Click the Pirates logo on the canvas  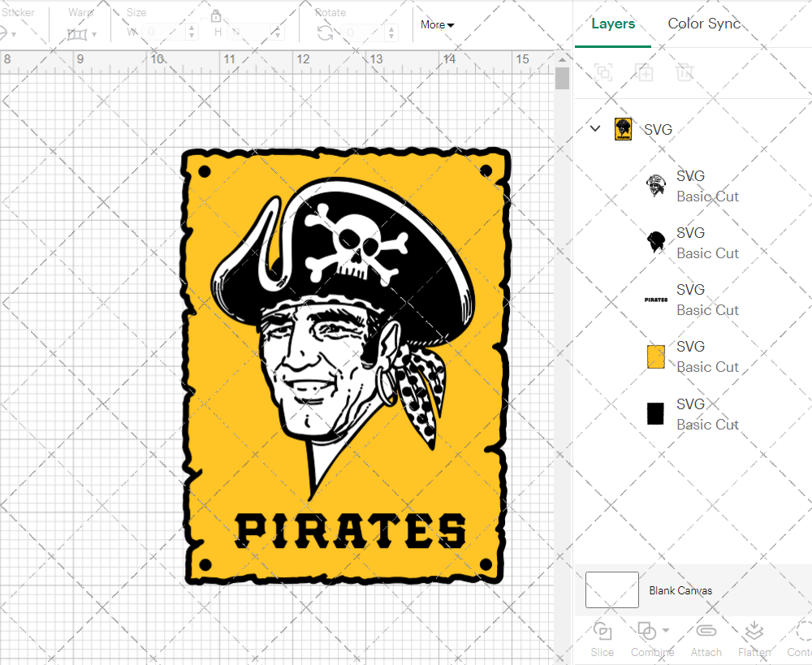coord(346,367)
